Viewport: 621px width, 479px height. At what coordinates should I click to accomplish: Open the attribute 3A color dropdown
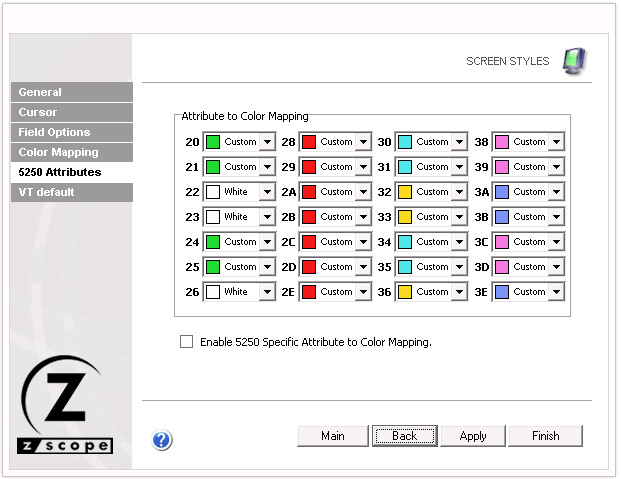(x=556, y=192)
